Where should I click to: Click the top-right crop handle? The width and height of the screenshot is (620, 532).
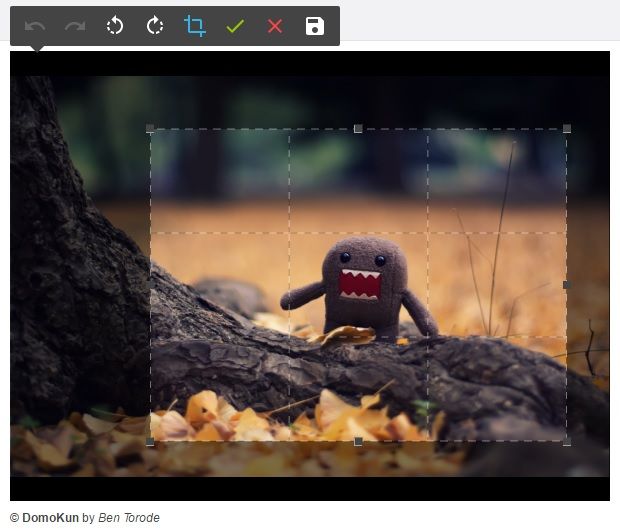click(567, 129)
